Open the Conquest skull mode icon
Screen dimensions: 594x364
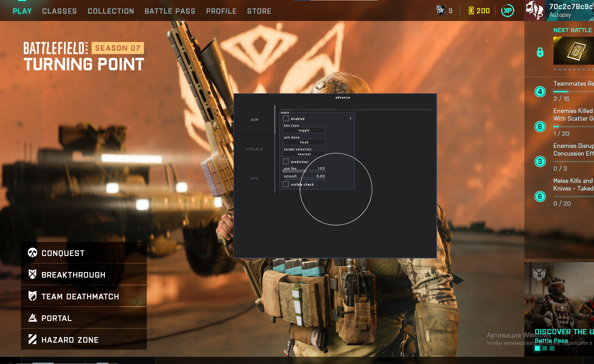coord(33,253)
